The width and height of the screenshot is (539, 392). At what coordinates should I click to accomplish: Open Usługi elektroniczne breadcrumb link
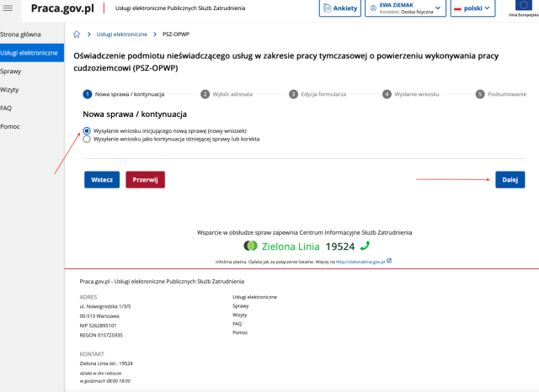[x=121, y=34]
